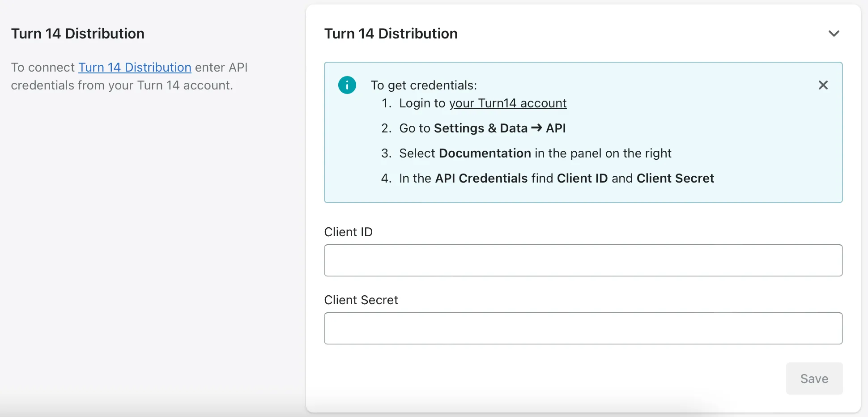Dismiss the credentials info box via the X

[x=823, y=85]
